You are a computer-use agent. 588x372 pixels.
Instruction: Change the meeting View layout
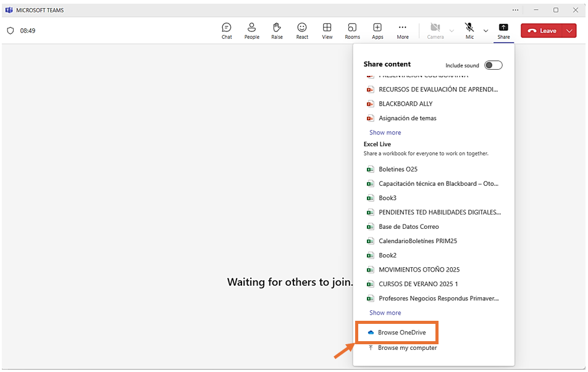[327, 31]
